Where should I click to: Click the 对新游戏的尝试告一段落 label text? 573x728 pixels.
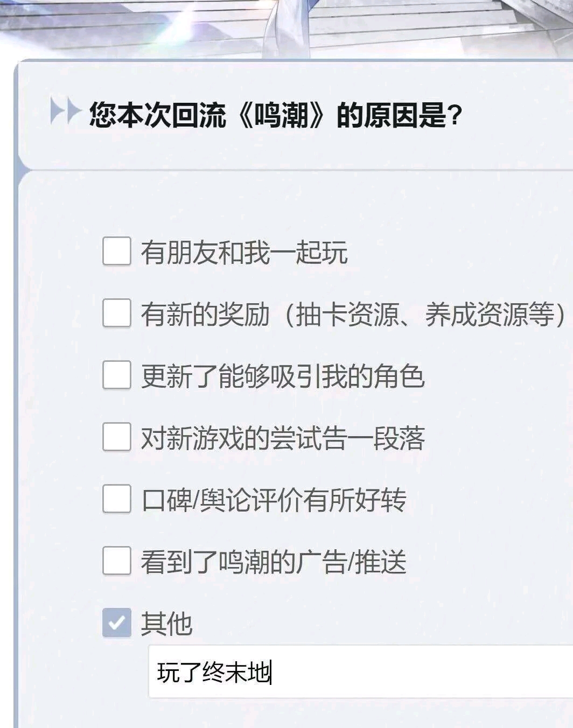282,438
